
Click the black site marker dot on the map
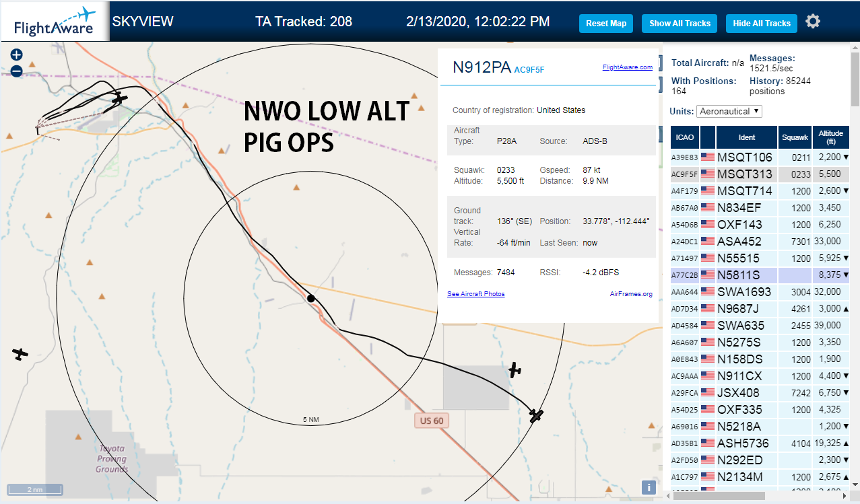(x=310, y=298)
